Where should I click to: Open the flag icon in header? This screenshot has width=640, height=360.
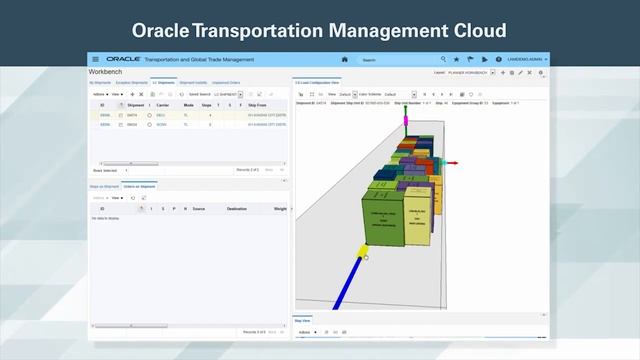[x=470, y=60]
